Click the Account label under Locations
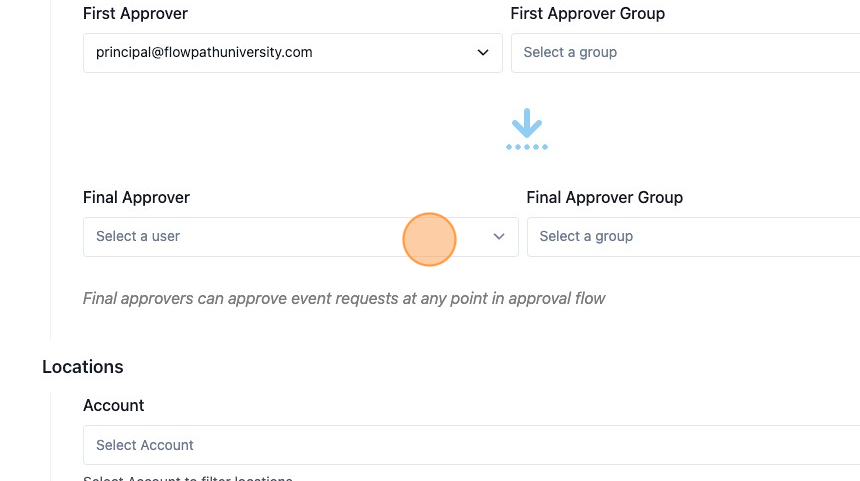The width and height of the screenshot is (860, 481). tap(114, 405)
